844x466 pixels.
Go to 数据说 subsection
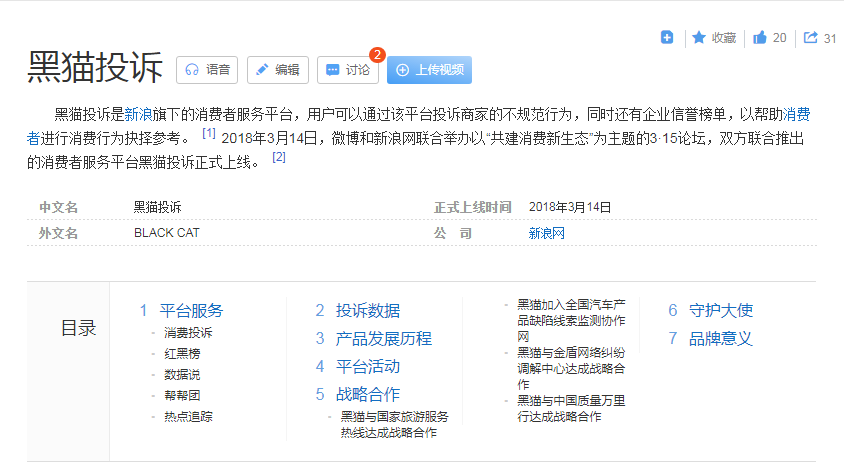pyautogui.click(x=182, y=375)
